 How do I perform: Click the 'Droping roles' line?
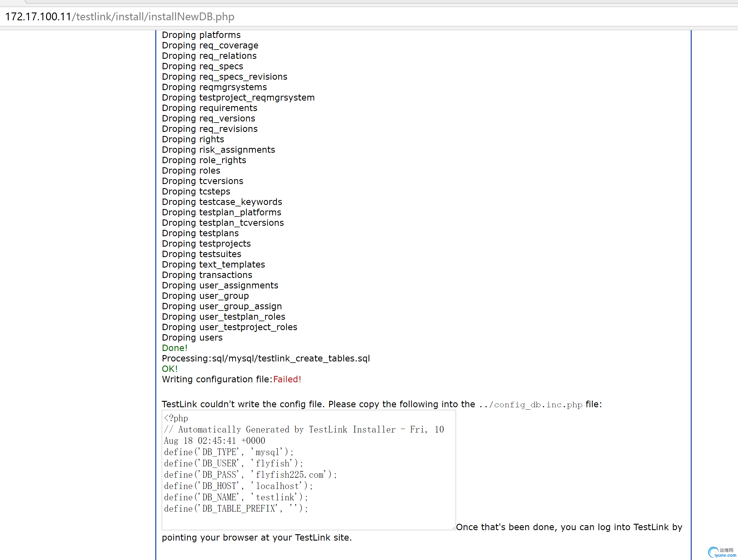point(191,171)
